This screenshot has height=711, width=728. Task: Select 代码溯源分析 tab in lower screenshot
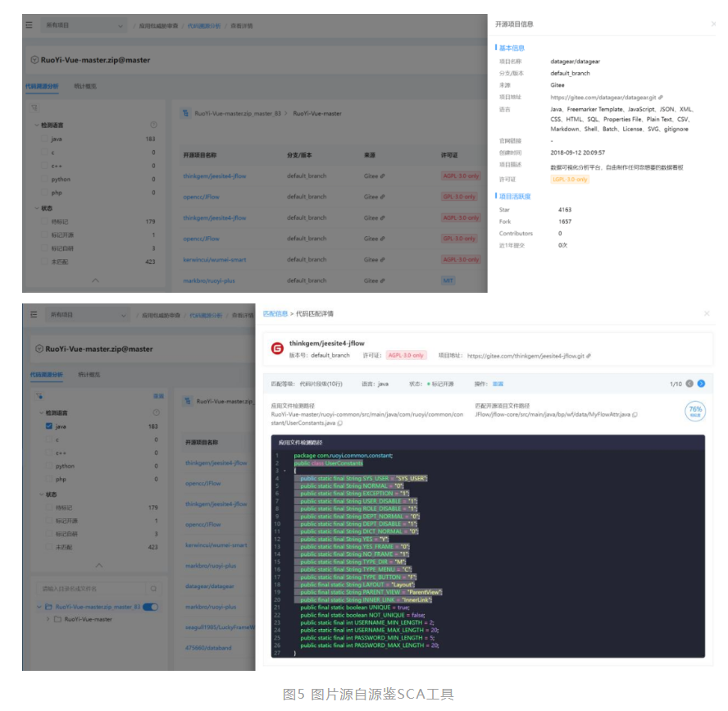(x=47, y=374)
